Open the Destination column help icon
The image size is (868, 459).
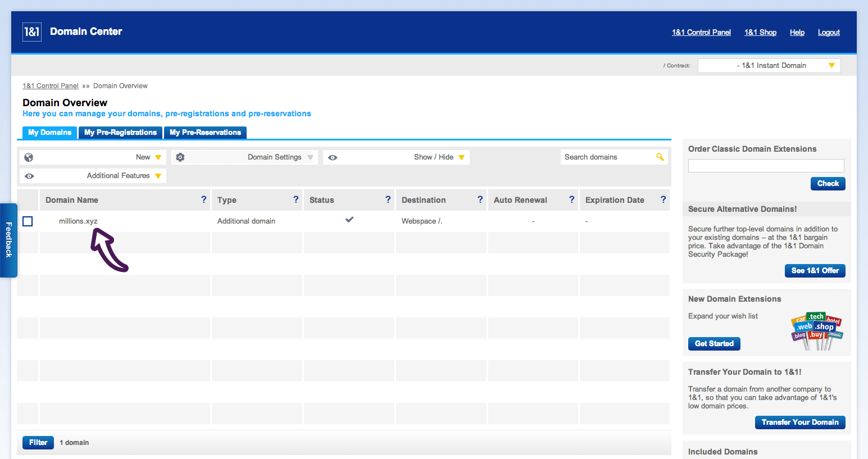point(480,199)
